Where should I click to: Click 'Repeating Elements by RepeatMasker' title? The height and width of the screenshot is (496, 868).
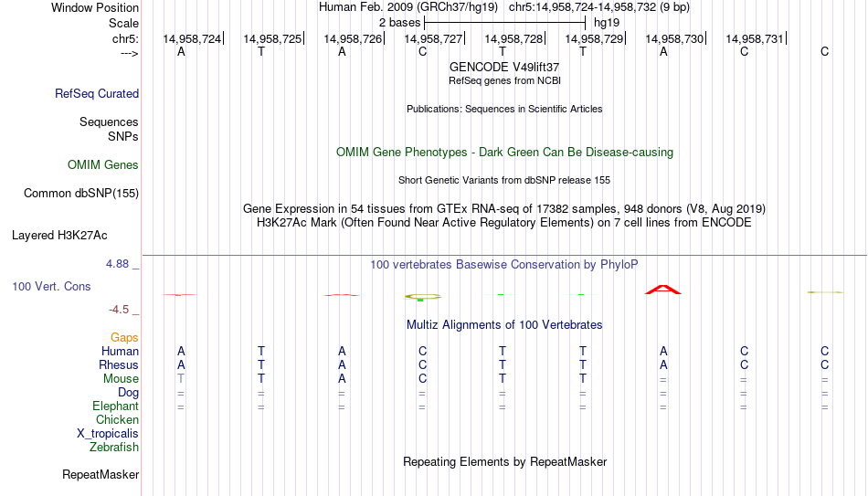click(x=505, y=461)
